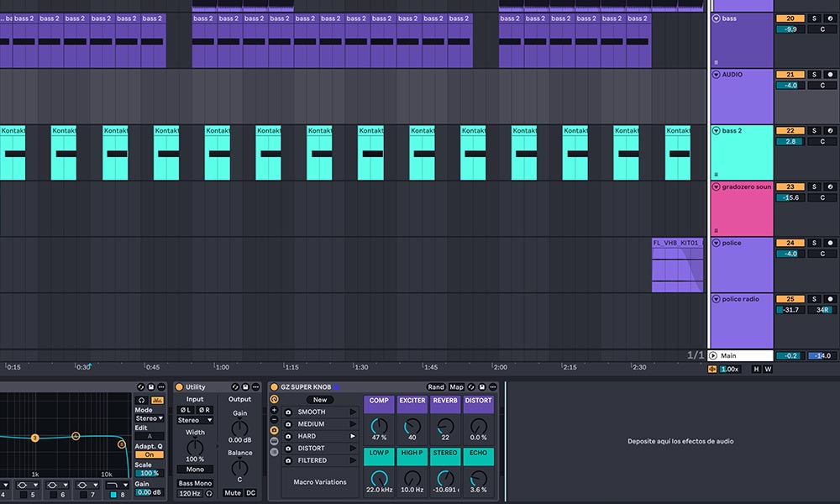Open the Map mode in GZ Super Knob
Screen dimensions: 840x504
tap(456, 387)
